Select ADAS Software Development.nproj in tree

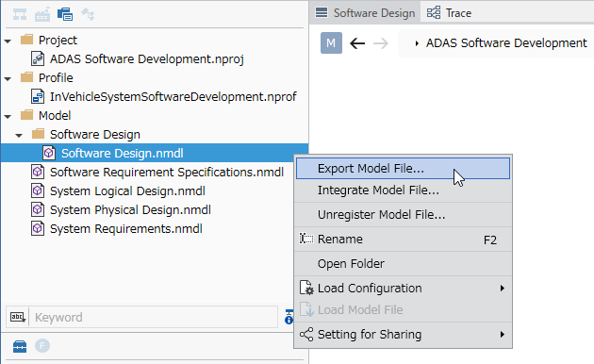[x=146, y=59]
